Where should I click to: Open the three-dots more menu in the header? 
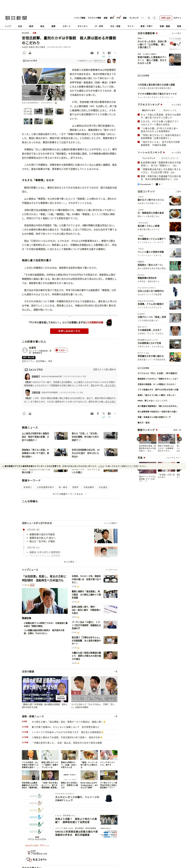point(142,18)
